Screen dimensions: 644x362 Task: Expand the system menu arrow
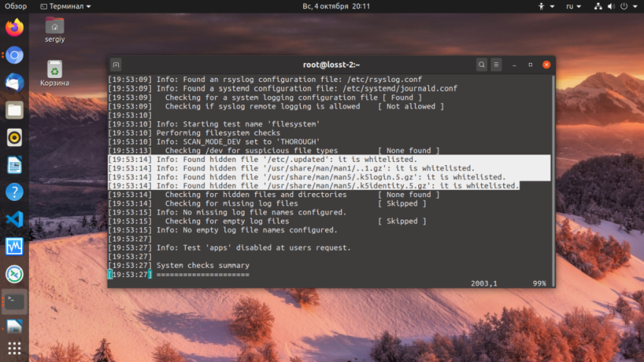[x=635, y=7]
